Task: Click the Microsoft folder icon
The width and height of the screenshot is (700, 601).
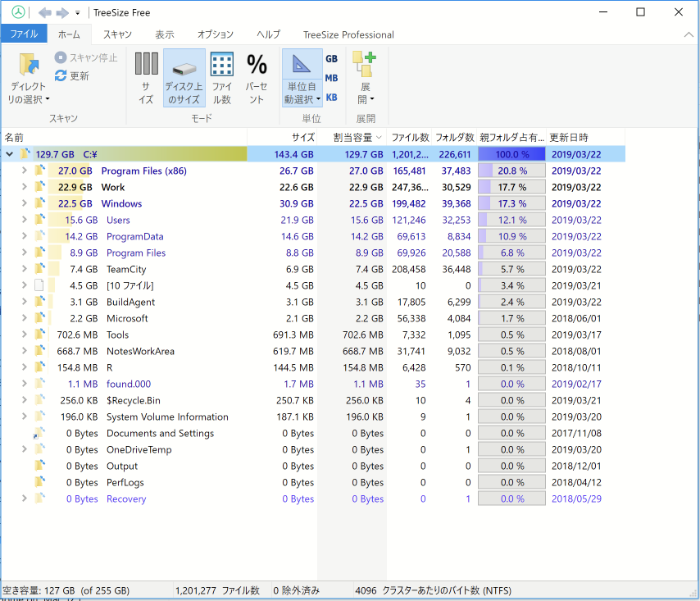Action: pos(40,318)
